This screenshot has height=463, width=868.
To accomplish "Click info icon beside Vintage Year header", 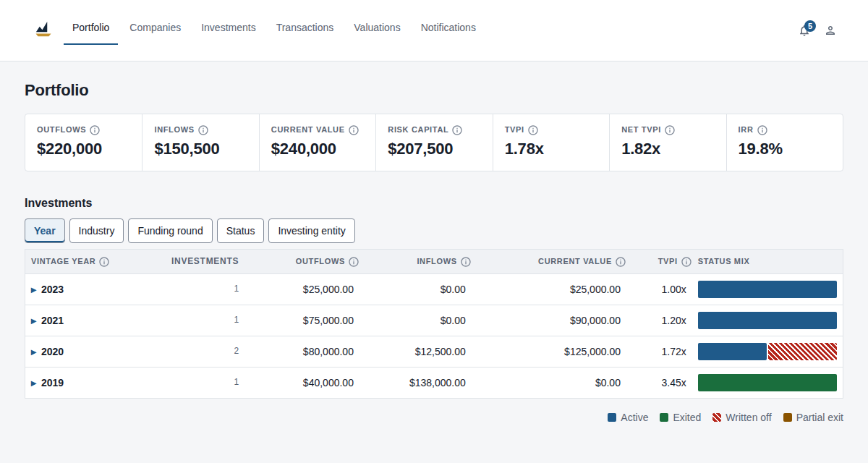I will point(104,262).
